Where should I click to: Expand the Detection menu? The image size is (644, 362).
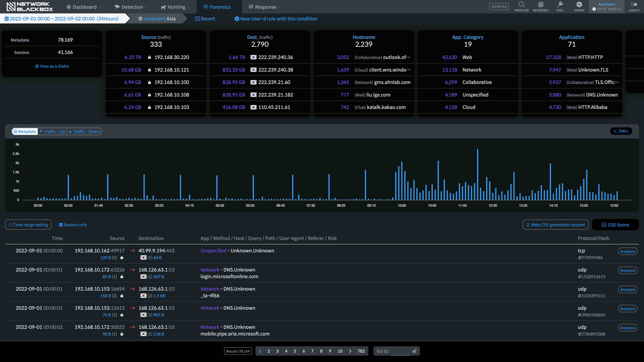131,7
